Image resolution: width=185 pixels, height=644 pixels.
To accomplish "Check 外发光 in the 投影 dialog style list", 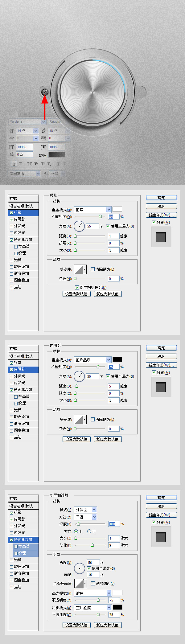I will click(x=12, y=226).
